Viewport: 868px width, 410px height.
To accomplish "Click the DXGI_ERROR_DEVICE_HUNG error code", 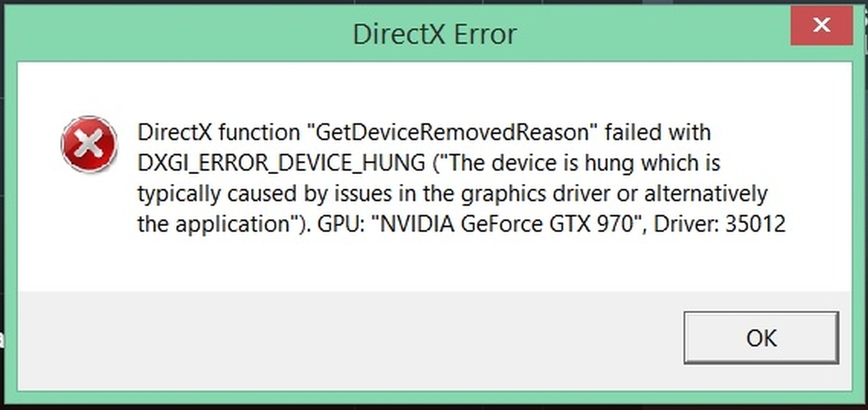I will (x=281, y=163).
